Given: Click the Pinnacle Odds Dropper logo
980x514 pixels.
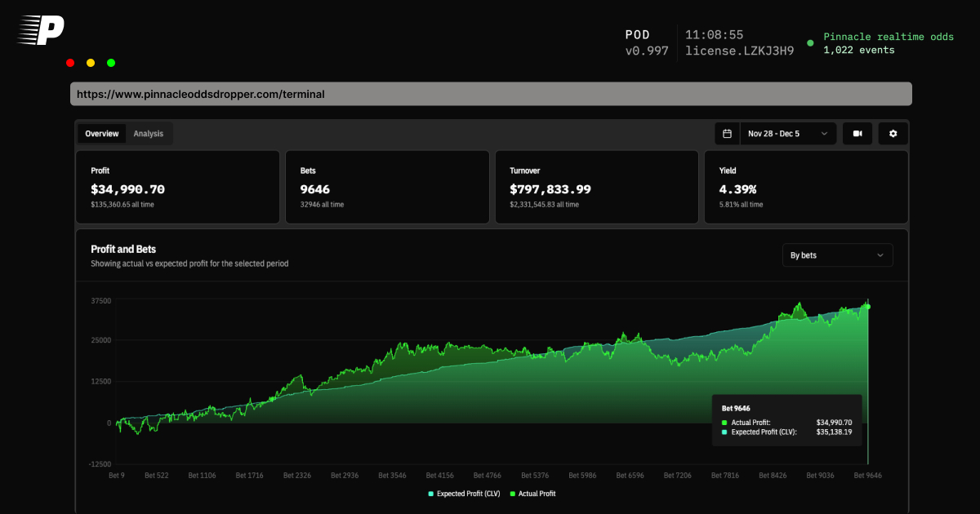Looking at the screenshot, I should (41, 30).
